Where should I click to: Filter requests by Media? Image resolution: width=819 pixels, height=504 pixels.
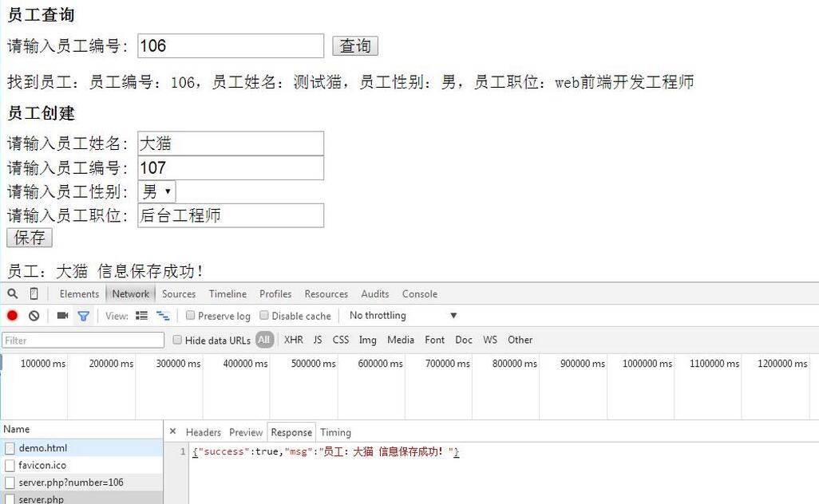pyautogui.click(x=401, y=340)
